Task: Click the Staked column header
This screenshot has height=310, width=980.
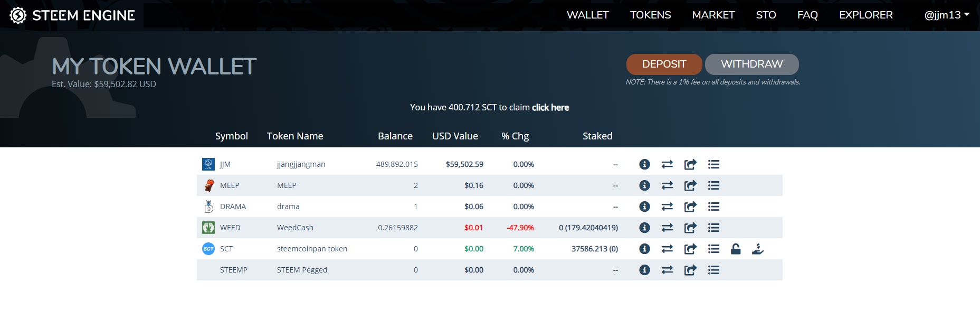Action: point(597,136)
